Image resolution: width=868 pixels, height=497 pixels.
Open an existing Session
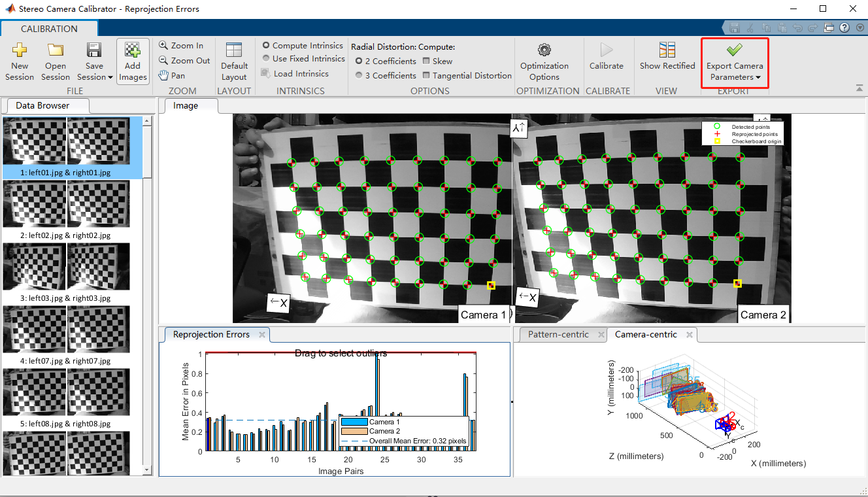(x=56, y=61)
